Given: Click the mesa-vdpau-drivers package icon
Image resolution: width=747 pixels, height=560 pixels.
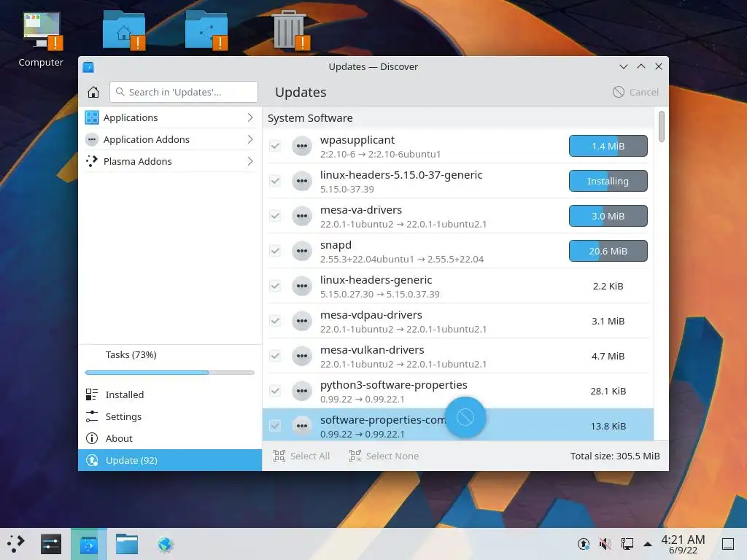Looking at the screenshot, I should coord(302,321).
